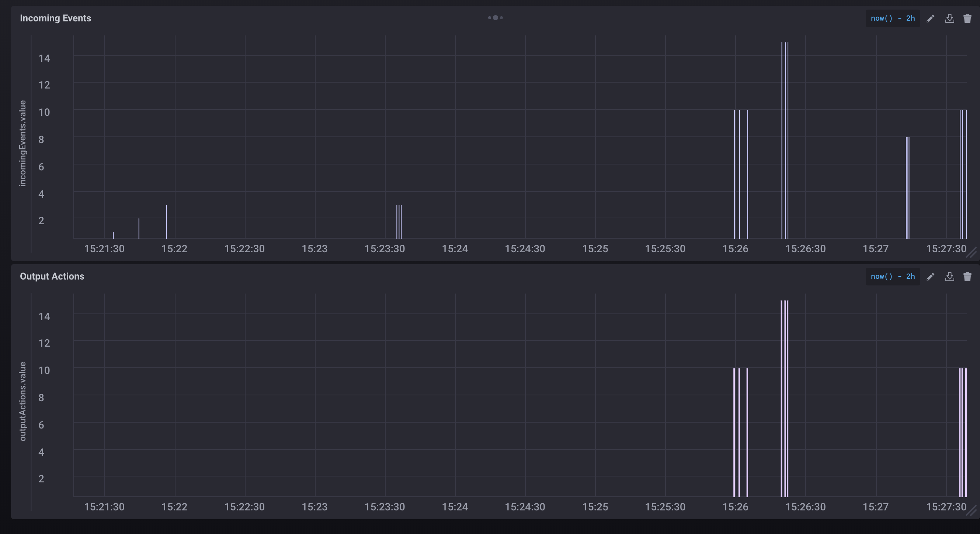This screenshot has width=980, height=534.
Task: Edit the Incoming Events panel with pencil icon
Action: [x=930, y=19]
